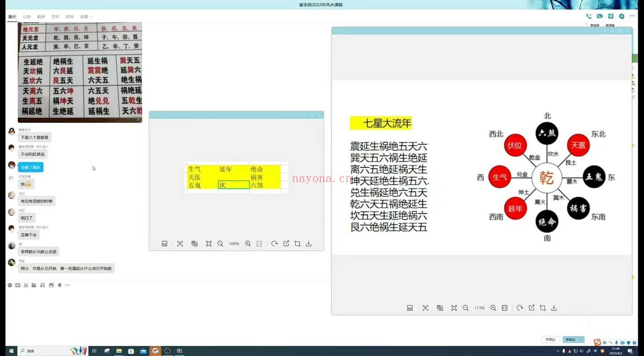This screenshot has width=644, height=356.
Task: Click actual-size 1:1 icon in 100% viewer
Action: tap(259, 244)
